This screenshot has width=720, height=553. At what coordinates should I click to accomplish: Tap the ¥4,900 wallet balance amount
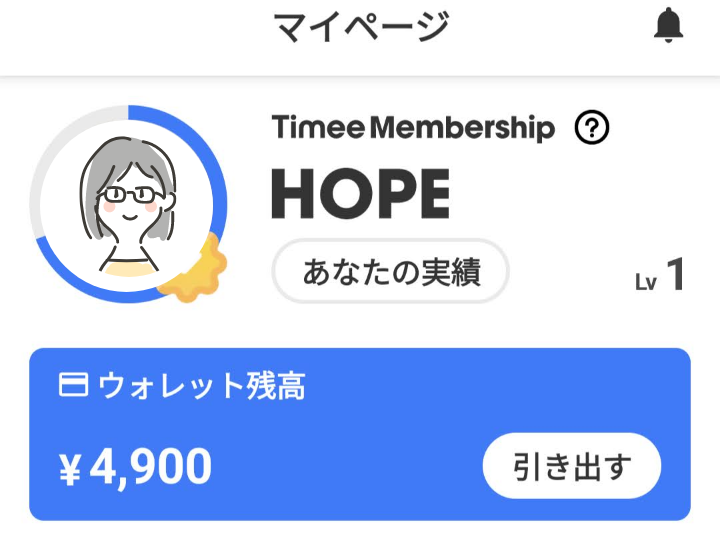click(135, 466)
